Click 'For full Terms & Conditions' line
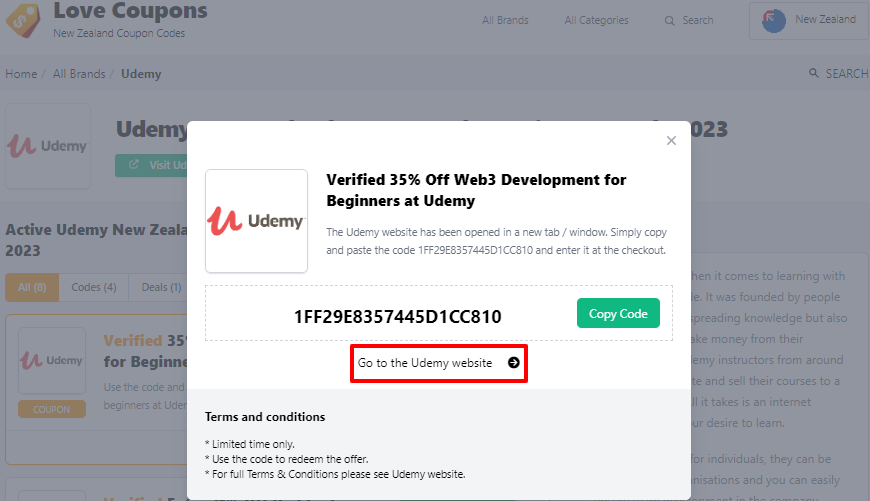This screenshot has height=501, width=870. (335, 474)
